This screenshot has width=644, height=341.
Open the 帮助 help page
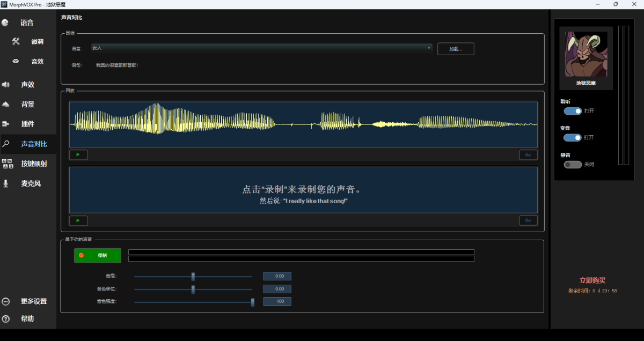coord(6,318)
